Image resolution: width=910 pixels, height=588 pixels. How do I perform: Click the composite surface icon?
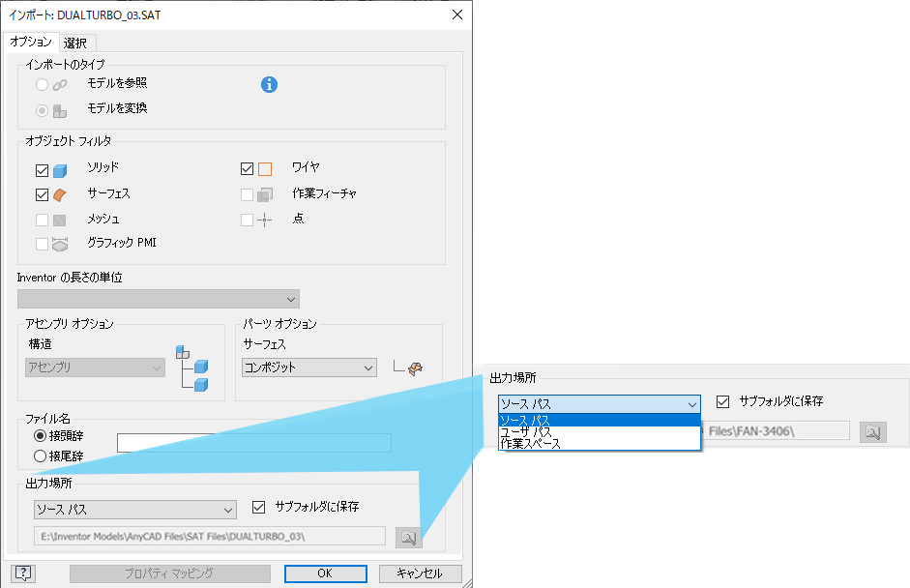408,367
